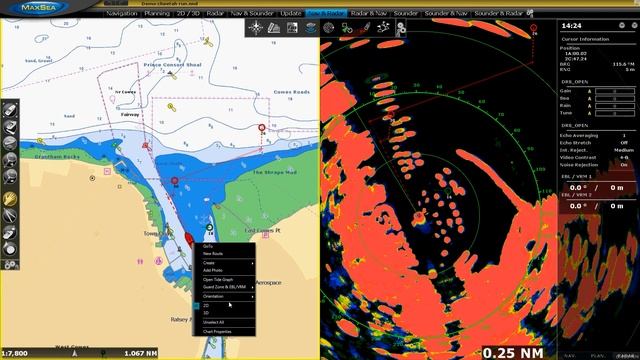Image resolution: width=640 pixels, height=360 pixels.
Task: Select the tool below the divider in left toolbar
Action: (10, 232)
